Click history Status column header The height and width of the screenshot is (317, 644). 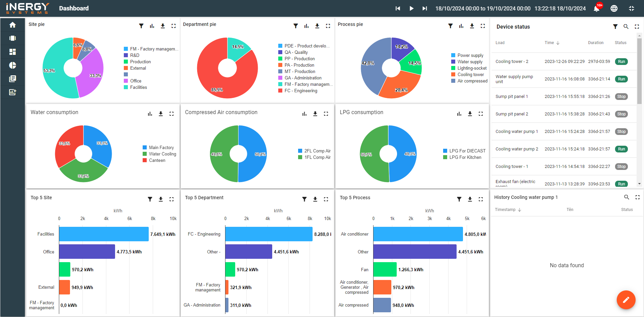(x=627, y=210)
